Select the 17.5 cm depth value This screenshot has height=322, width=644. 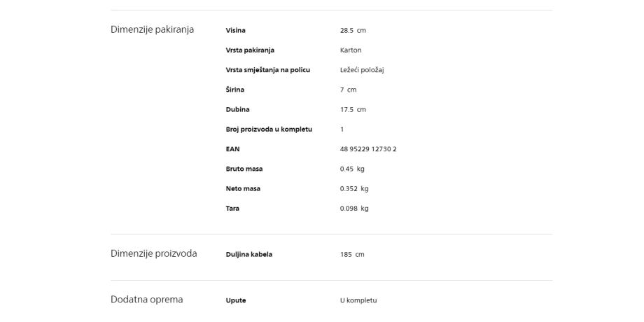tap(353, 110)
